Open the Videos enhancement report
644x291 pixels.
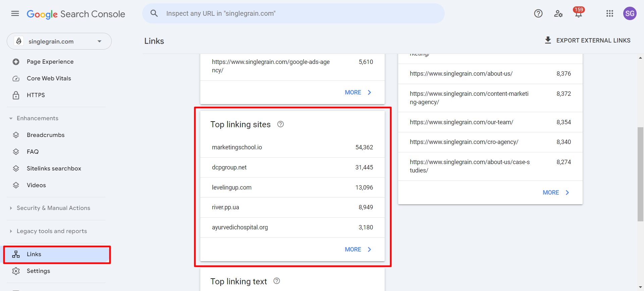pyautogui.click(x=36, y=185)
